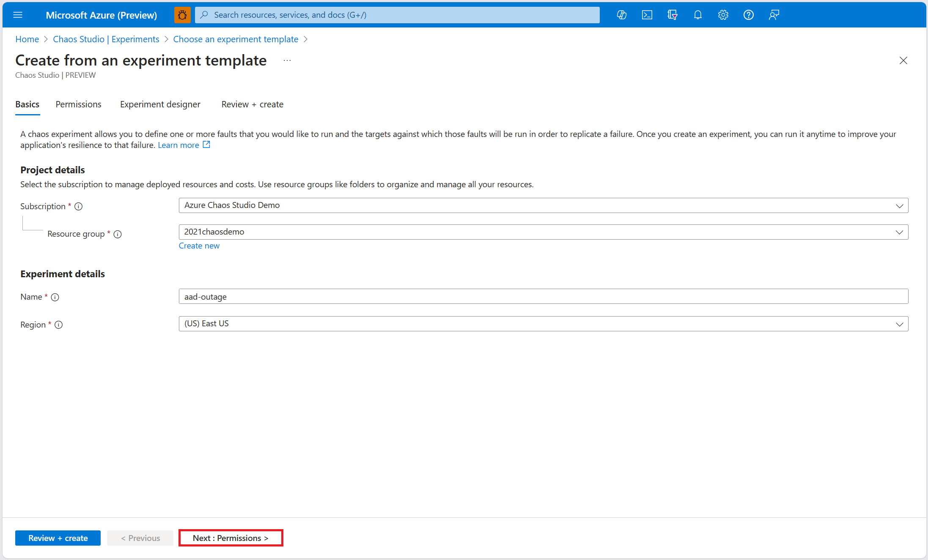Click the orange bug report icon

pyautogui.click(x=182, y=15)
